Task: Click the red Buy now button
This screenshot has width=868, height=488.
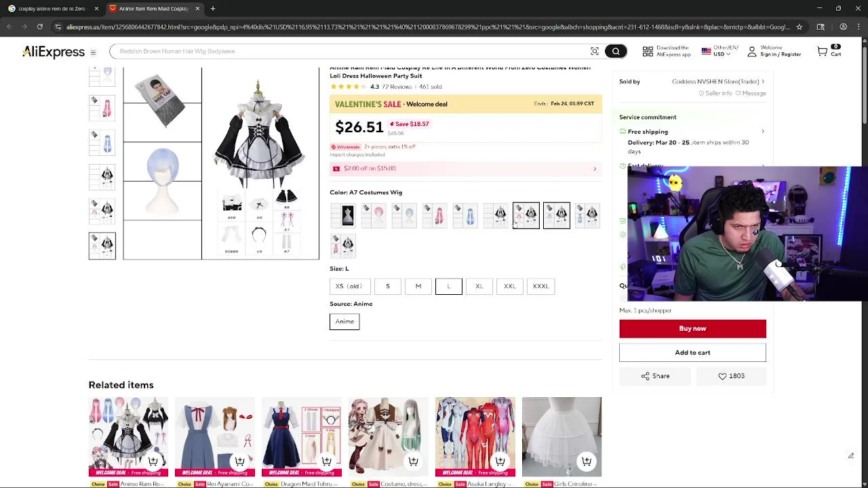Action: coord(692,329)
